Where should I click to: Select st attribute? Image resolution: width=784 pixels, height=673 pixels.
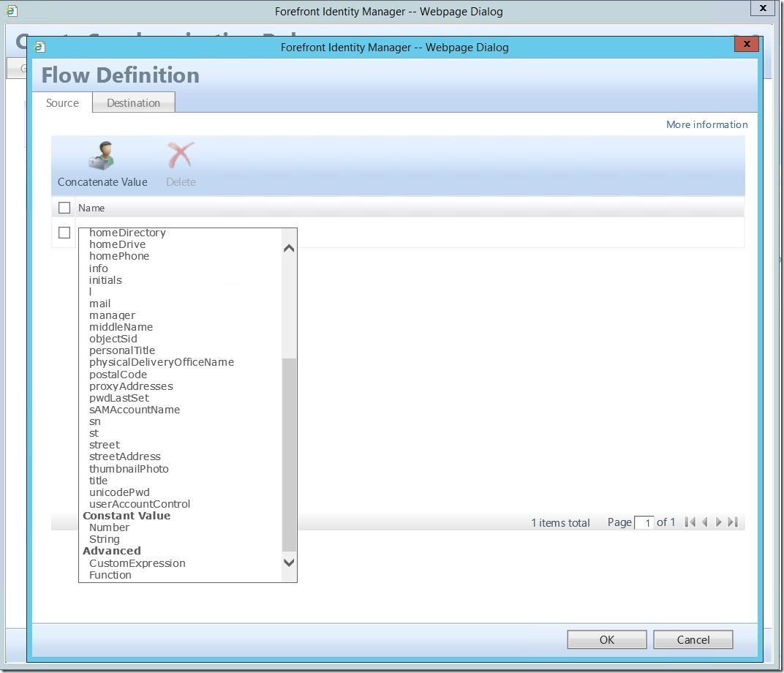(x=94, y=433)
